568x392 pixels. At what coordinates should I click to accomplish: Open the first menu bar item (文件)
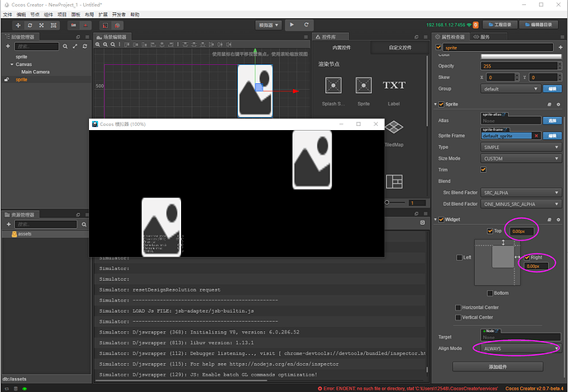7,15
